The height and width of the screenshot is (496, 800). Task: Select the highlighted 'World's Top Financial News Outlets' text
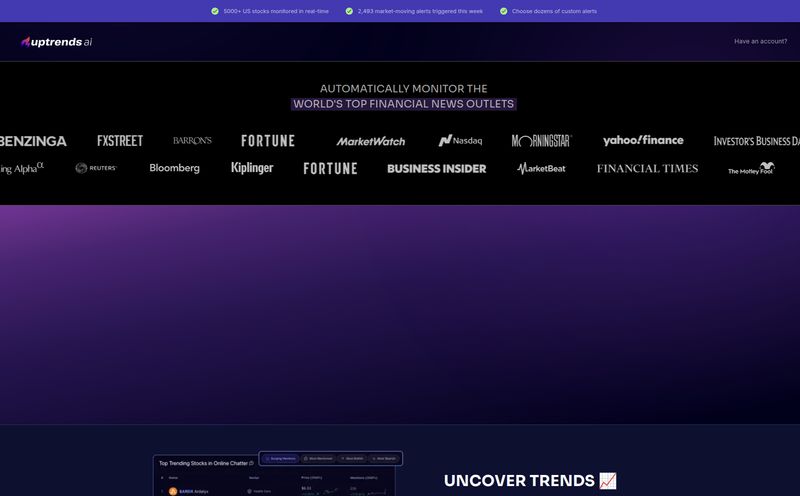click(404, 104)
